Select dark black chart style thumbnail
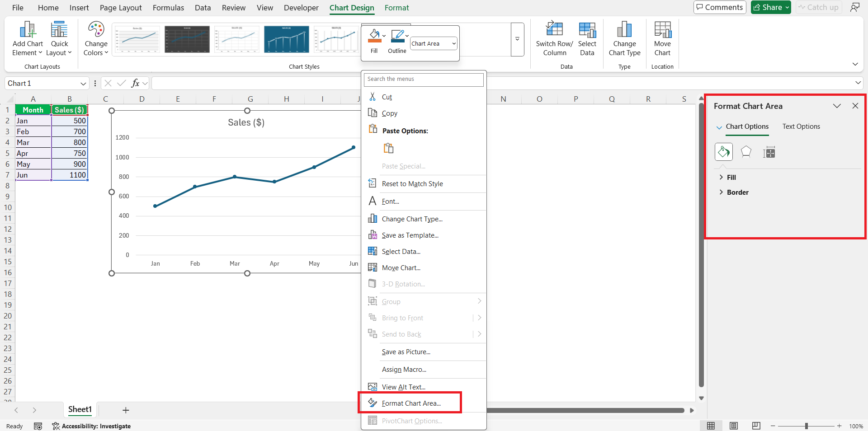868x431 pixels. (x=187, y=39)
